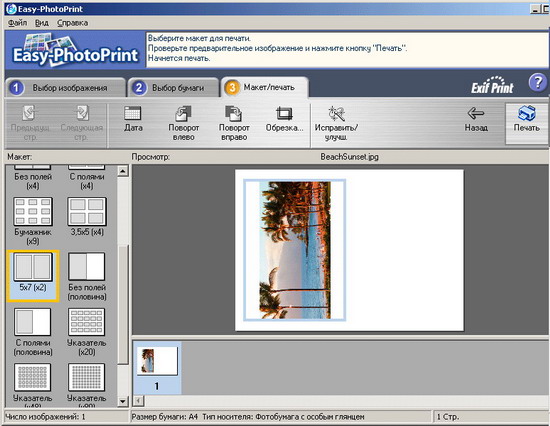This screenshot has width=550, height=426.
Task: Open Исправить/улучш. correction tool
Action: point(336,124)
